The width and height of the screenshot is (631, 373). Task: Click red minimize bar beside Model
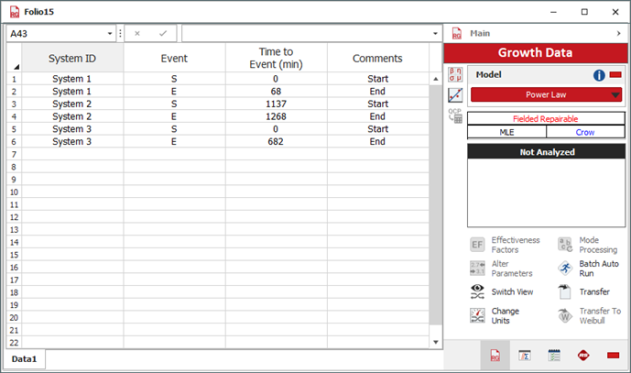tap(615, 75)
